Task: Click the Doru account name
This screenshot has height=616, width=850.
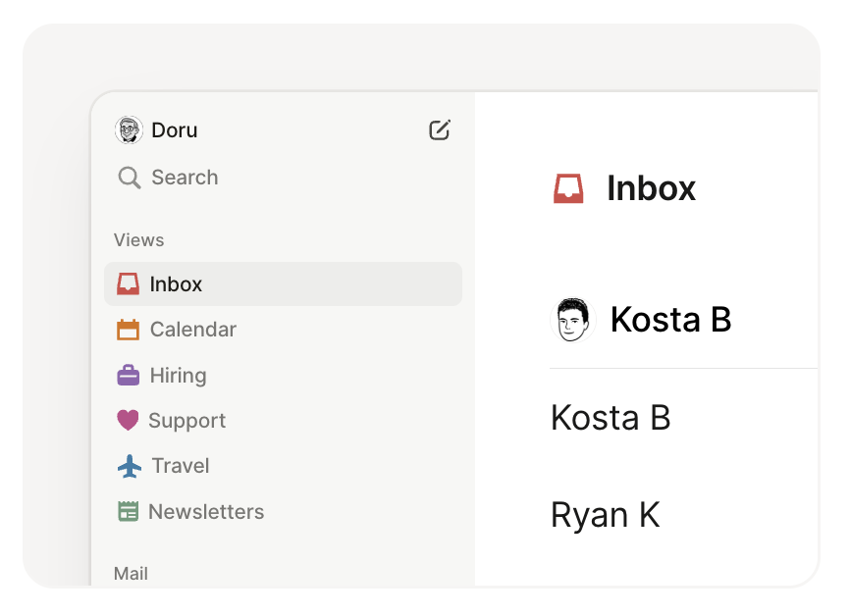Action: click(x=175, y=130)
